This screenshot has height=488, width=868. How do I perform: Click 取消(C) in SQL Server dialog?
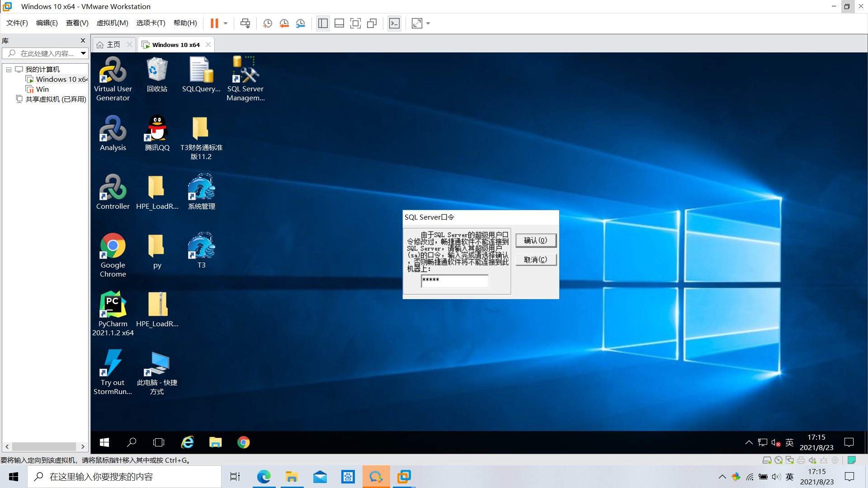536,259
